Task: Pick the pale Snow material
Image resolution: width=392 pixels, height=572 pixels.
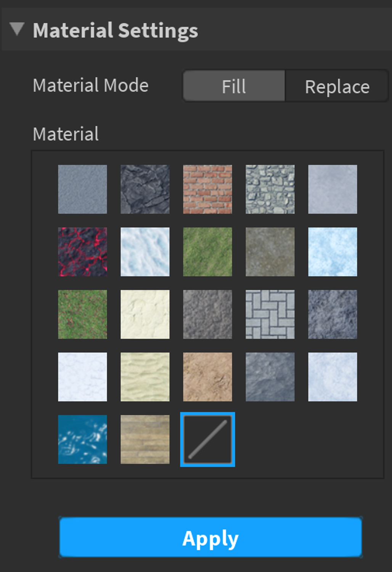Action: 333,377
